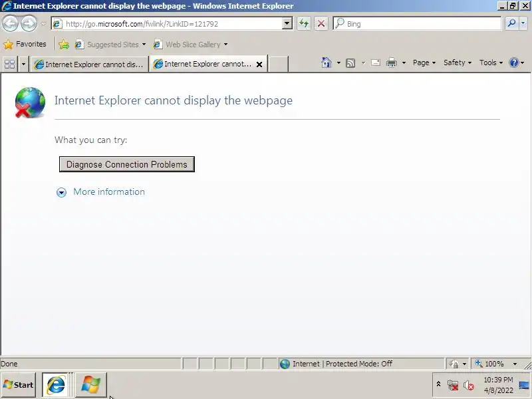Show Quick Tabs thumbnail view

(10, 64)
